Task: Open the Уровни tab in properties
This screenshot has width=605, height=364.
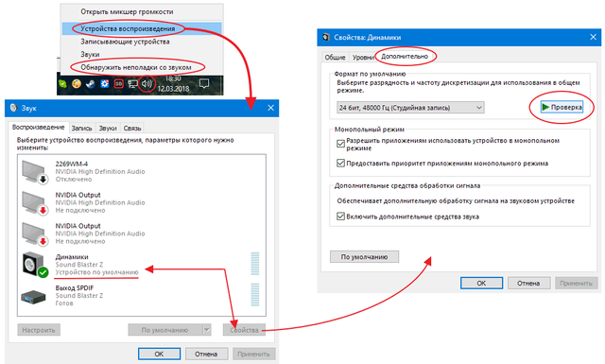Action: point(363,57)
